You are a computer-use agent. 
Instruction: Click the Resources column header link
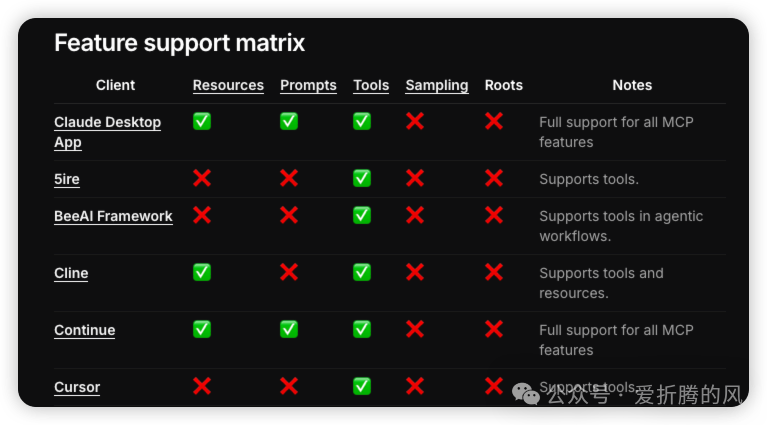[x=228, y=85]
